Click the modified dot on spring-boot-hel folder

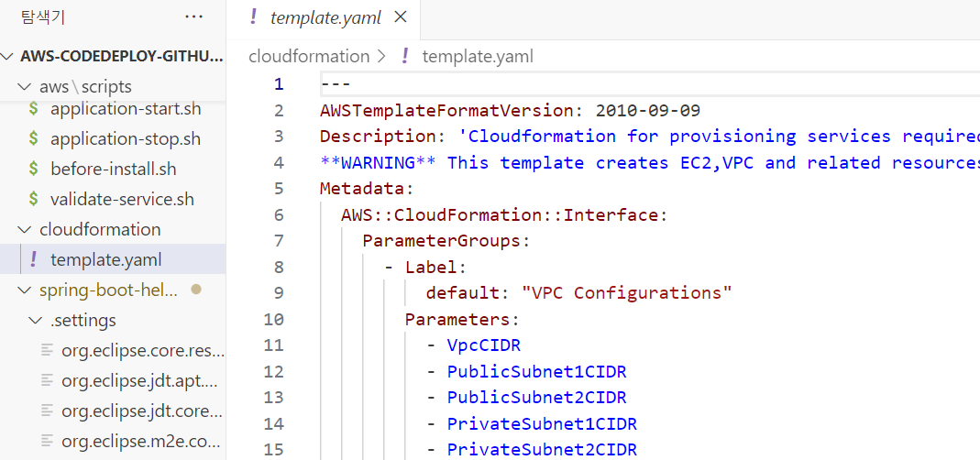pyautogui.click(x=196, y=290)
